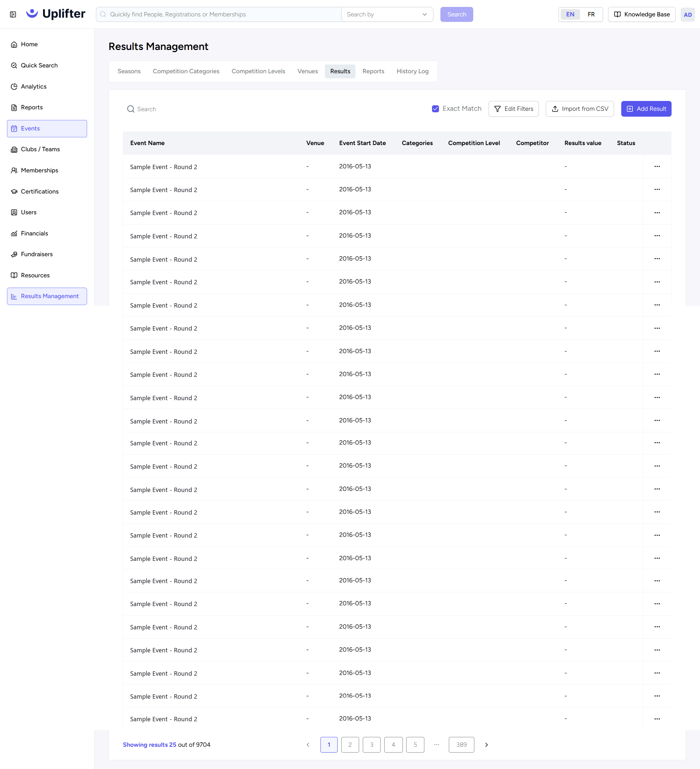Image resolution: width=700 pixels, height=769 pixels.
Task: Go to the next results page arrow
Action: point(486,745)
